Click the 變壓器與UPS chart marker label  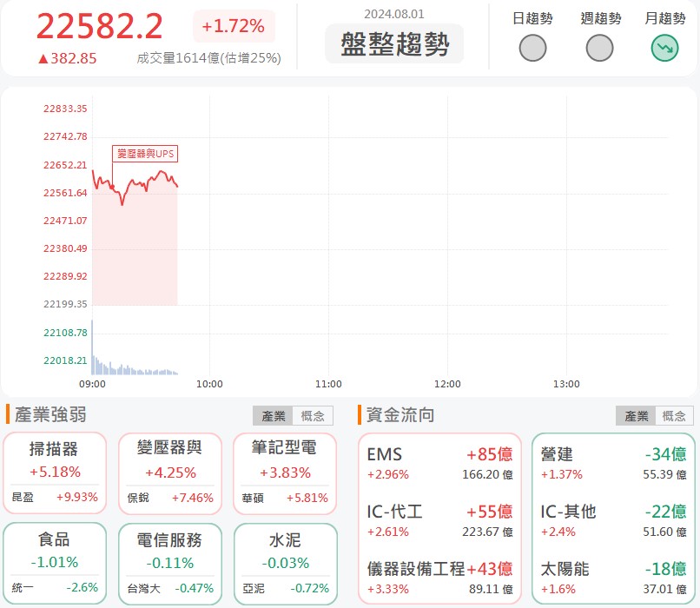point(145,154)
